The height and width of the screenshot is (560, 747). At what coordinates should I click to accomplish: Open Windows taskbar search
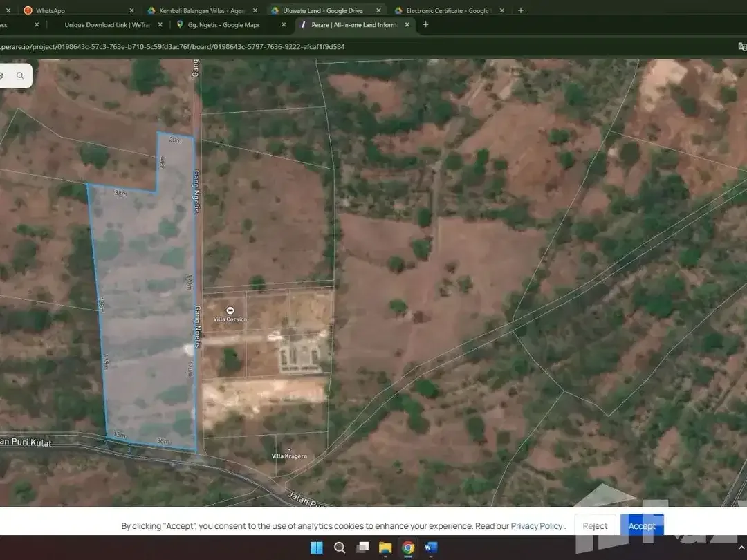click(339, 548)
